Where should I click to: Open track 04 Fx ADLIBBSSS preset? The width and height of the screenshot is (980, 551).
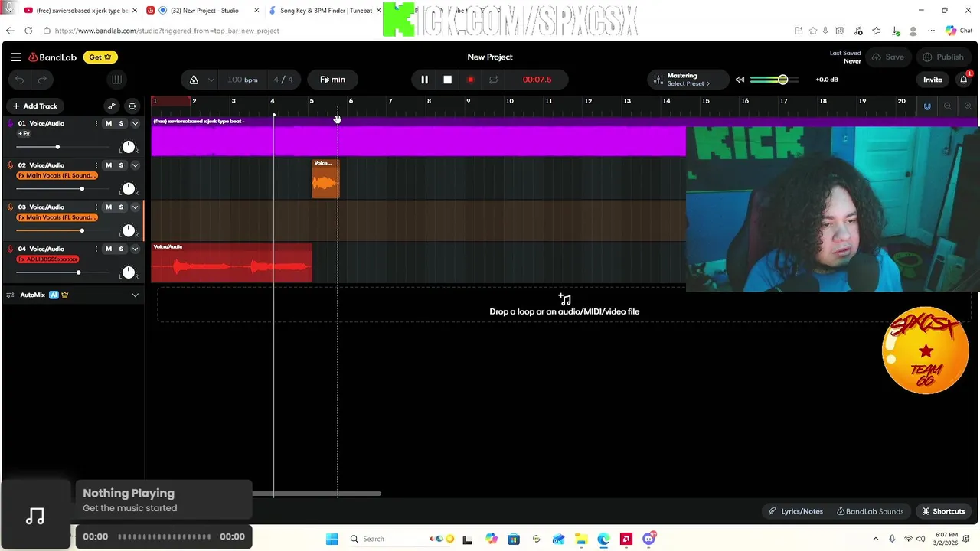(x=47, y=259)
